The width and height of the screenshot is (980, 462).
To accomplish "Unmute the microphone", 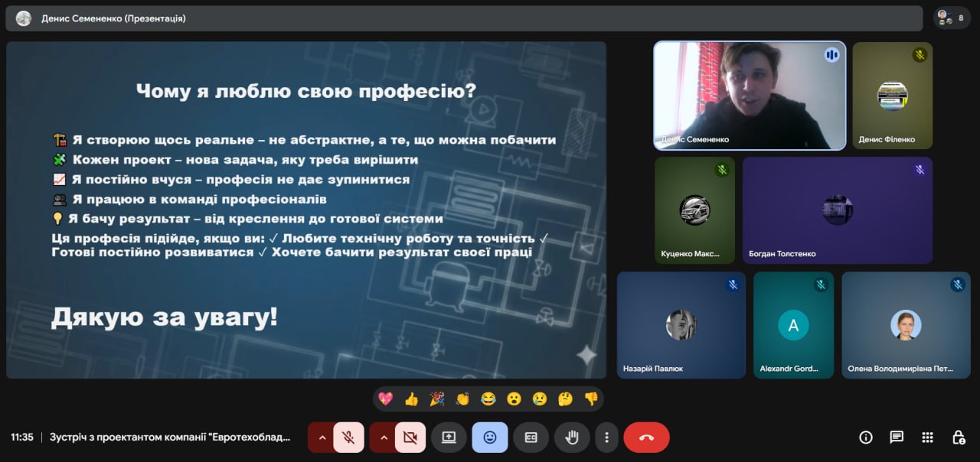I will pyautogui.click(x=348, y=438).
